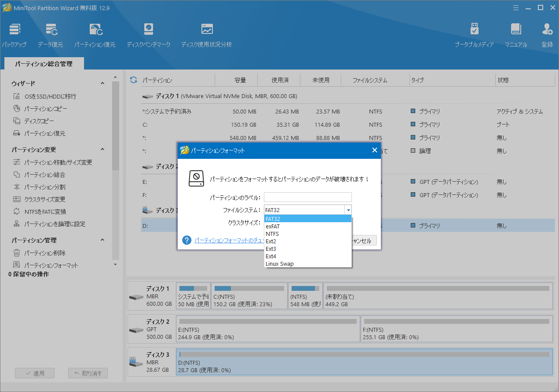Click Disk 1 drive icon in disk map
The width and height of the screenshot is (559, 392).
pyautogui.click(x=136, y=297)
